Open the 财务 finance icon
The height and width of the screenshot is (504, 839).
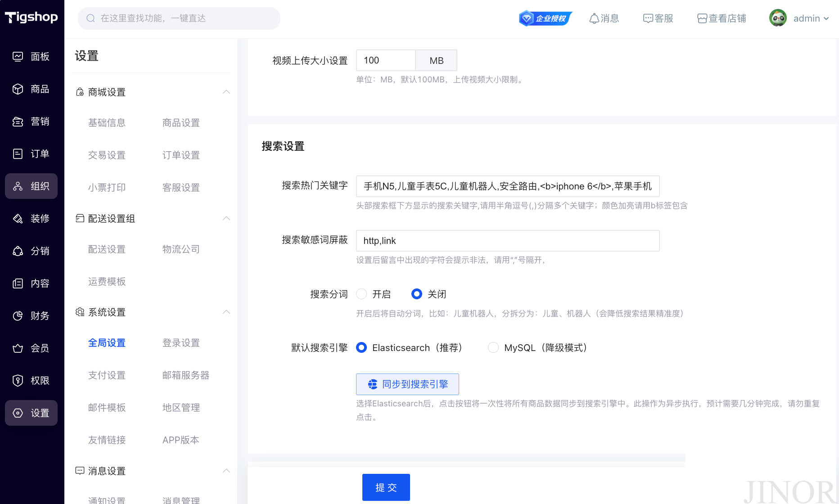[18, 315]
